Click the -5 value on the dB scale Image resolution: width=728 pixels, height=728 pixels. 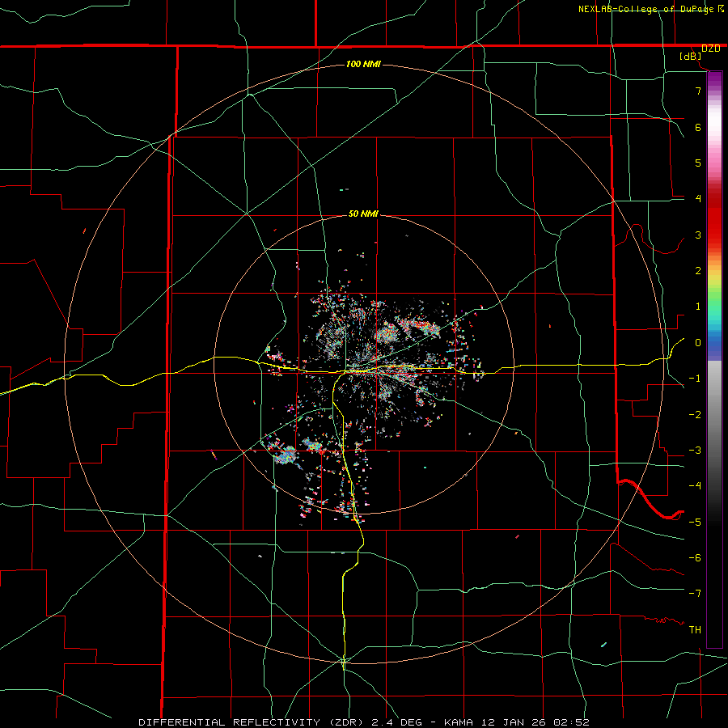pos(695,523)
